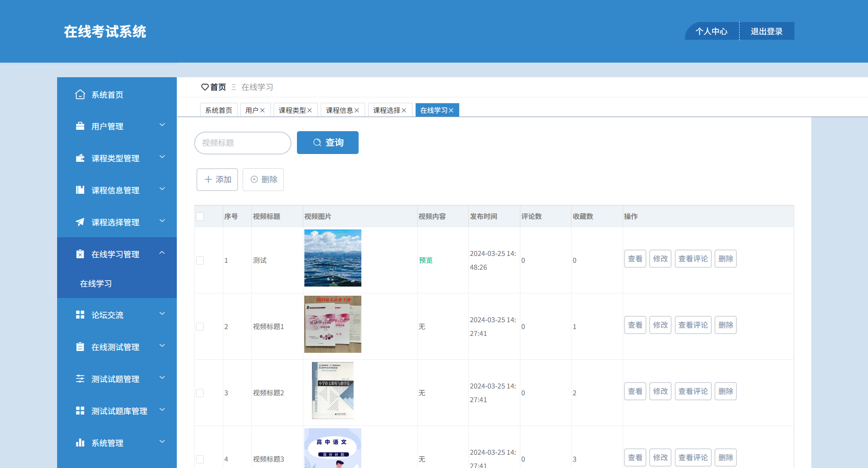The width and height of the screenshot is (868, 468).
Task: Click the 预览 link in row 测试
Action: click(425, 261)
